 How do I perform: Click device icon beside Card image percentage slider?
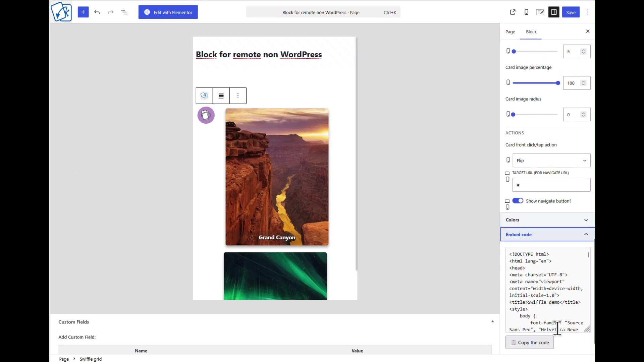point(508,82)
